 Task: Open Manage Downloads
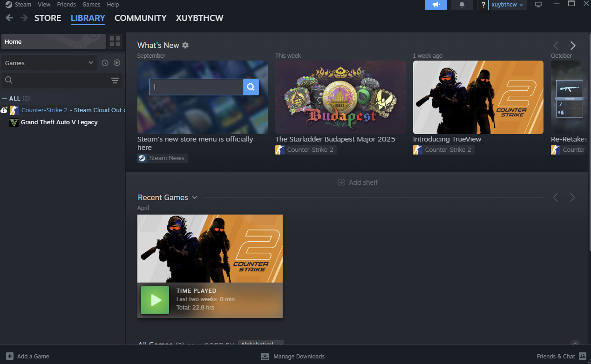tap(293, 356)
